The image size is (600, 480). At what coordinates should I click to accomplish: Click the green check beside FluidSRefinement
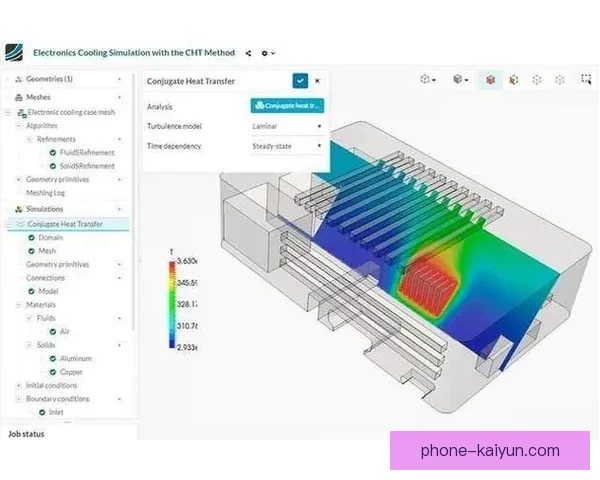click(51, 152)
